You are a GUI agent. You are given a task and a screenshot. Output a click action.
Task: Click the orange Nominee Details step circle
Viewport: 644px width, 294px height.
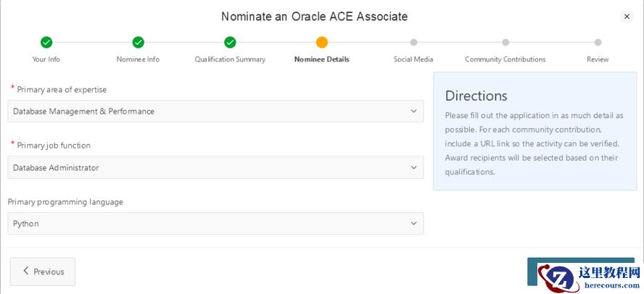(322, 43)
